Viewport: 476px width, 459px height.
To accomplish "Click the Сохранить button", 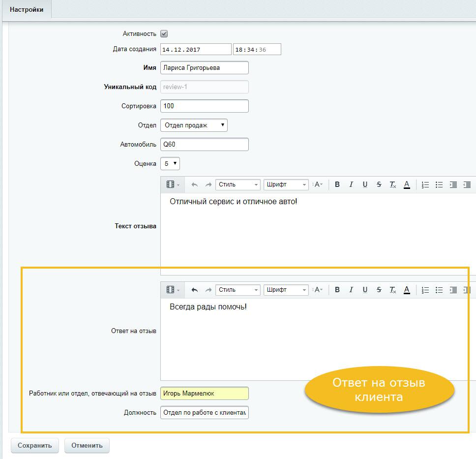I will (34, 445).
